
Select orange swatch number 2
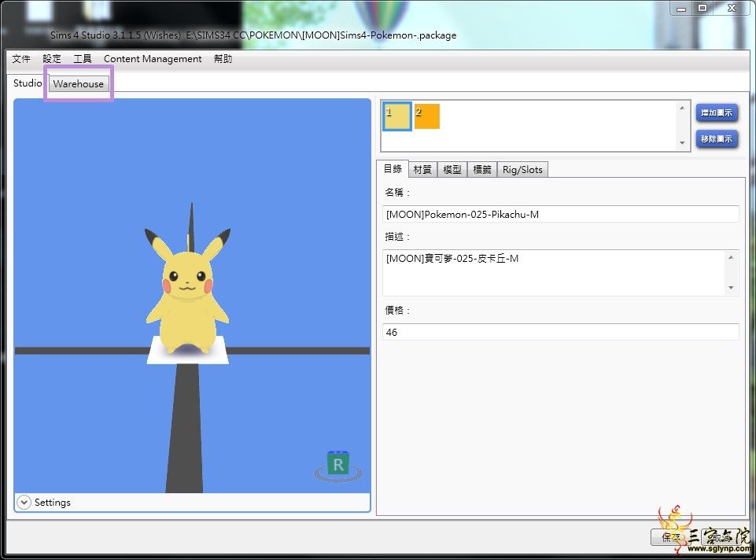[x=426, y=116]
